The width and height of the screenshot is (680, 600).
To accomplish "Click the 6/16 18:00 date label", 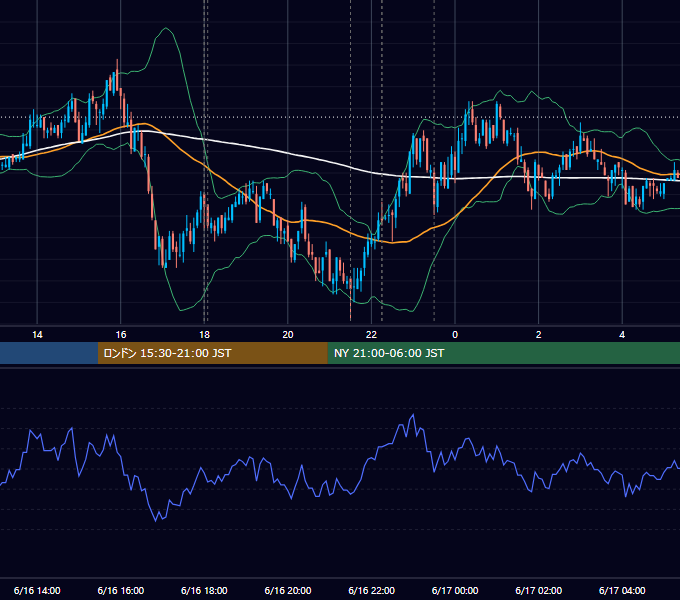I will pyautogui.click(x=204, y=590).
